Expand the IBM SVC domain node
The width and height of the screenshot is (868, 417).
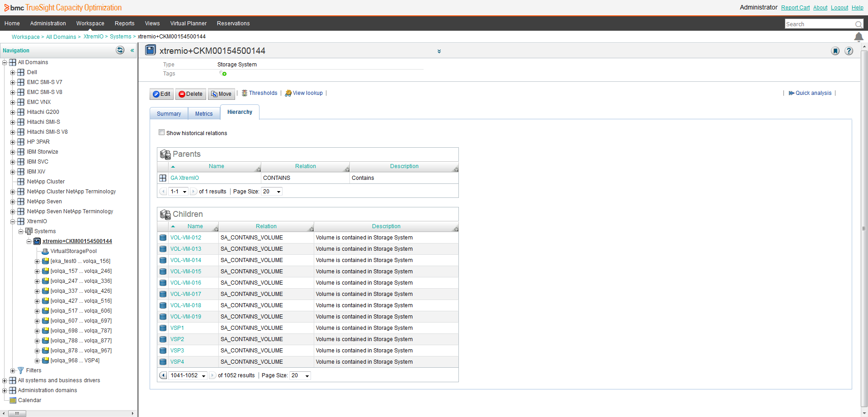coord(13,162)
